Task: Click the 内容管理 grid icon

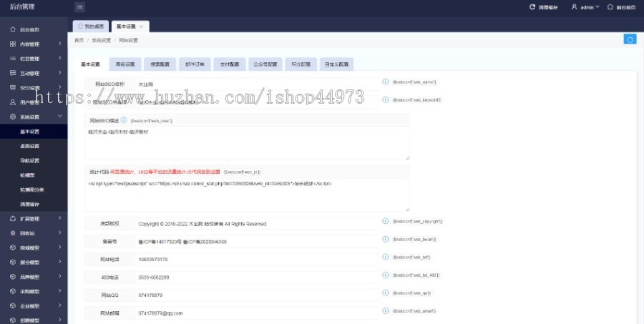Action: pyautogui.click(x=13, y=44)
